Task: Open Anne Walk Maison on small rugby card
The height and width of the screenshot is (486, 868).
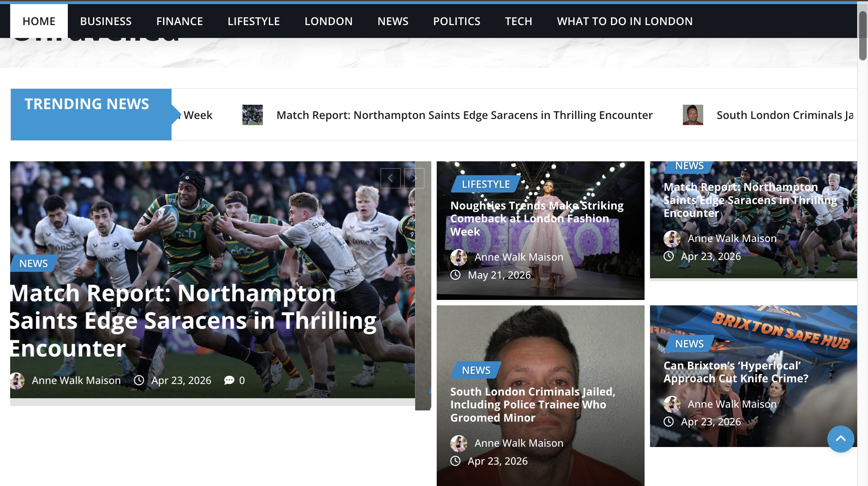Action: [732, 238]
